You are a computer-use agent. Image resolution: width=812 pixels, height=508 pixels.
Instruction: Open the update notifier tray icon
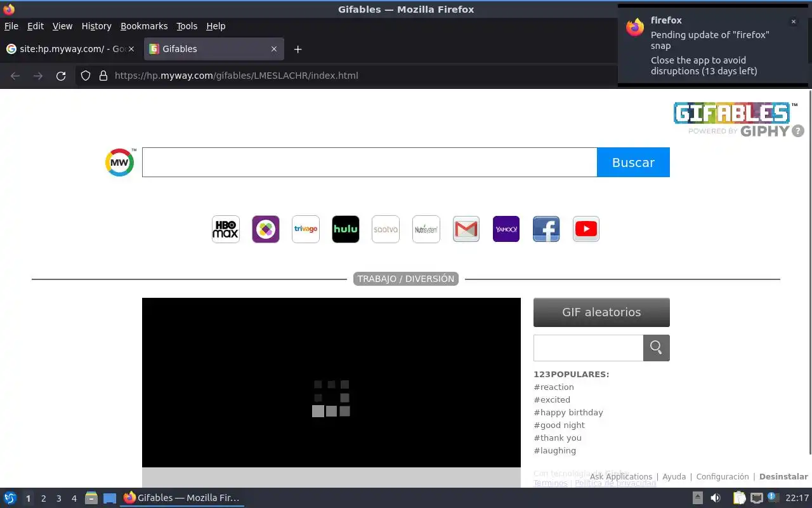pos(773,498)
